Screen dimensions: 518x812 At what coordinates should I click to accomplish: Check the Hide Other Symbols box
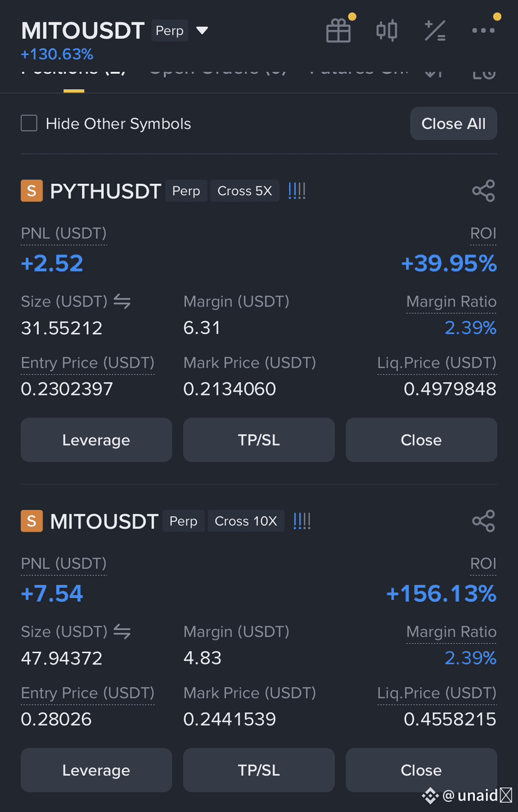point(29,123)
